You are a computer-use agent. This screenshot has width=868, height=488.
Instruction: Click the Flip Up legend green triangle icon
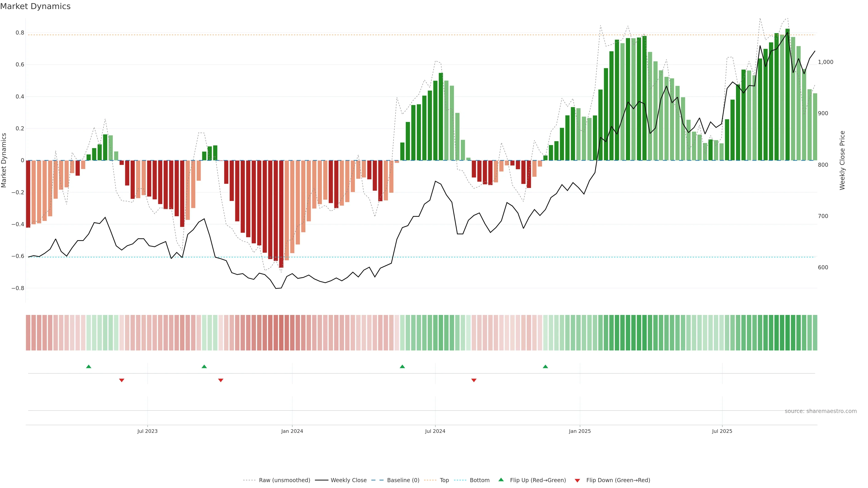(501, 480)
